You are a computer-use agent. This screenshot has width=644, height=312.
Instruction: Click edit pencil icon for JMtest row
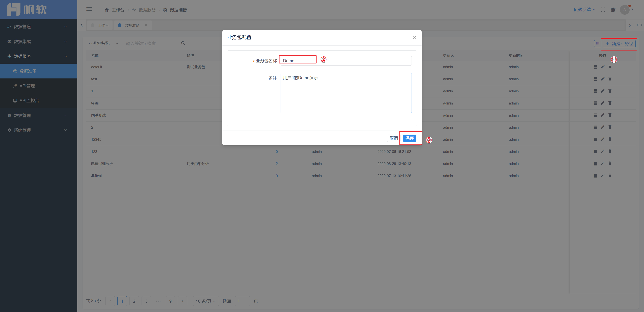[603, 176]
